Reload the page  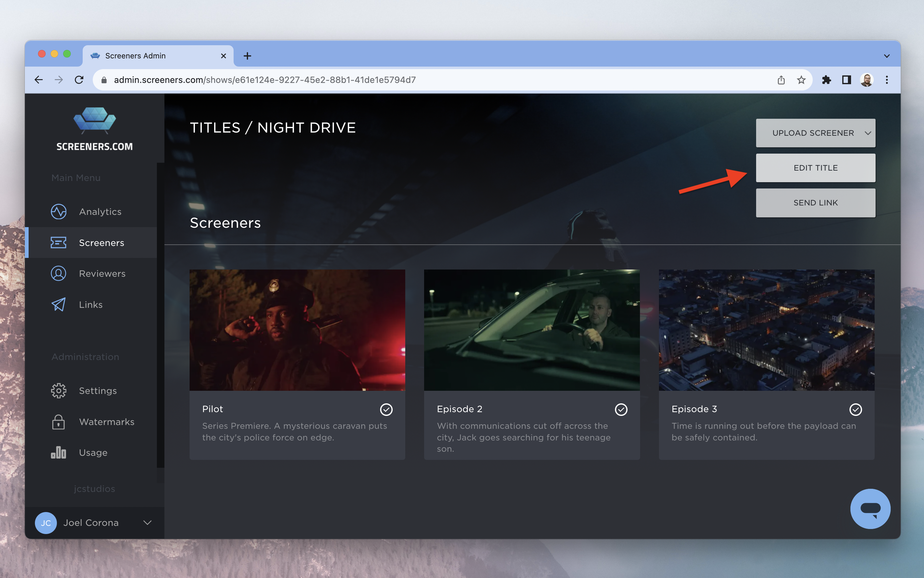click(x=79, y=80)
